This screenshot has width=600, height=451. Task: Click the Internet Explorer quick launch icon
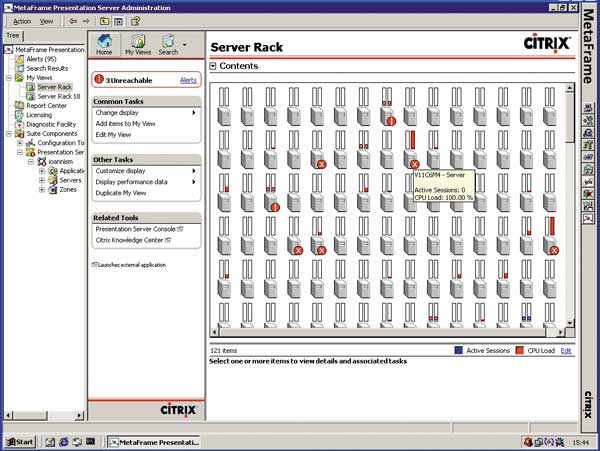point(64,442)
